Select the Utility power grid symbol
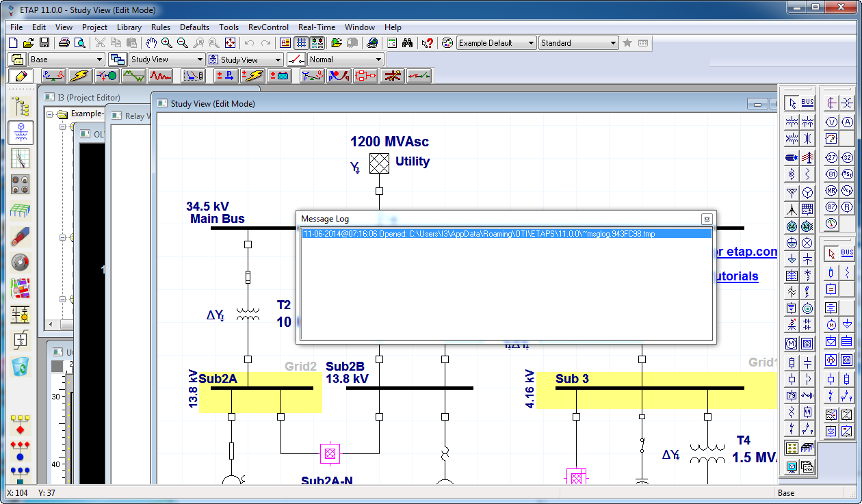Viewport: 862px width, 504px height. (x=379, y=163)
